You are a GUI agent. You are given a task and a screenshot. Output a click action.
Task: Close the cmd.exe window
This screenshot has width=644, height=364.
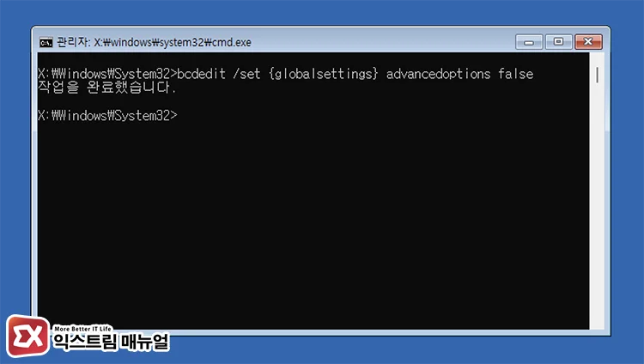(x=587, y=41)
